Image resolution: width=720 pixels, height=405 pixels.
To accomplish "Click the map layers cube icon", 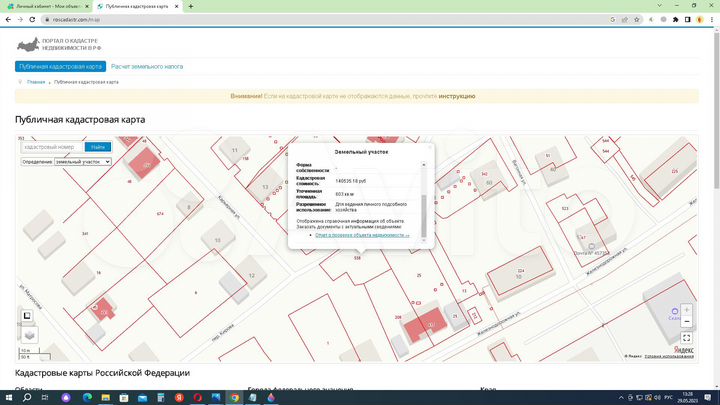I will pos(28,335).
